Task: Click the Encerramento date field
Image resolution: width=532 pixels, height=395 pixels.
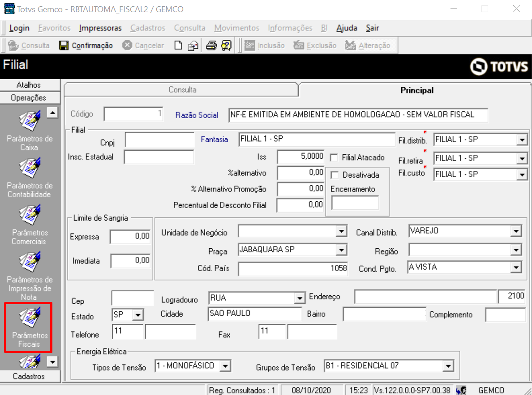Action: point(355,203)
